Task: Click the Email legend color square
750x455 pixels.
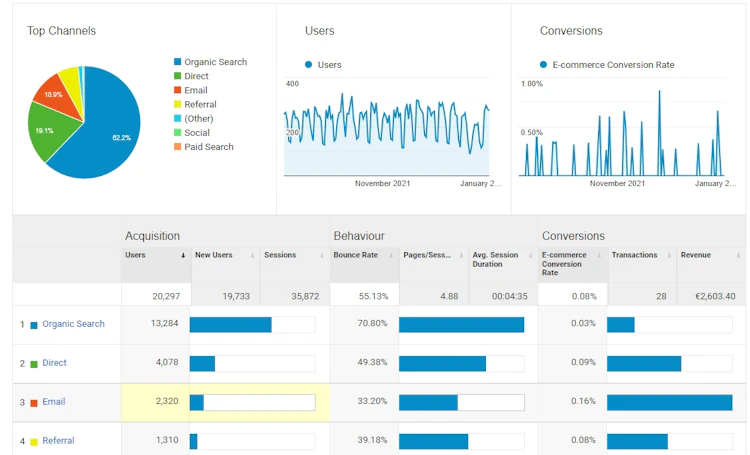Action: [177, 90]
